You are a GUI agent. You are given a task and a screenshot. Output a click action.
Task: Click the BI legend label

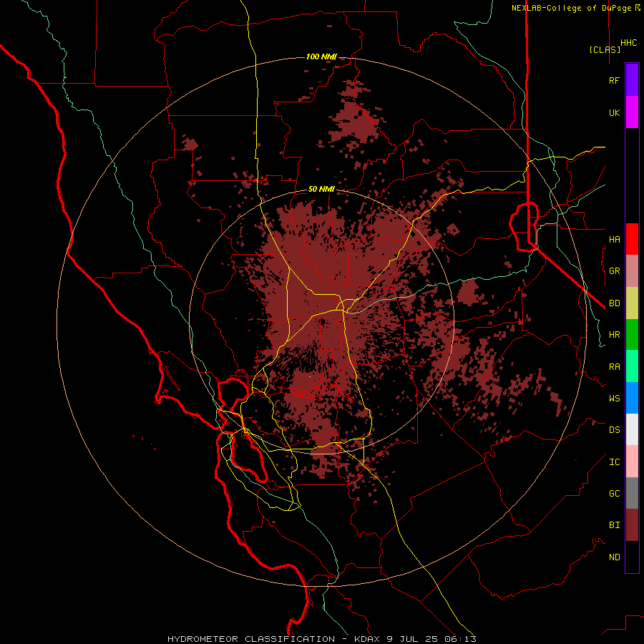(x=614, y=525)
